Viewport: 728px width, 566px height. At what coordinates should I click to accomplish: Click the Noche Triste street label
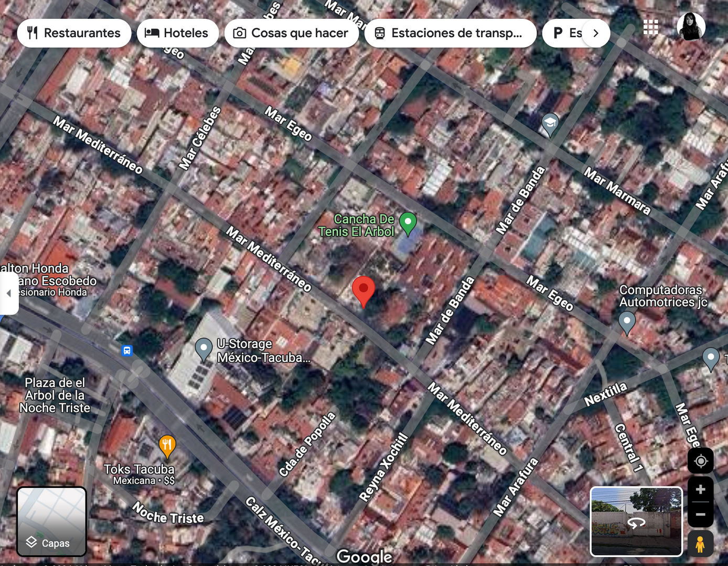pyautogui.click(x=168, y=514)
